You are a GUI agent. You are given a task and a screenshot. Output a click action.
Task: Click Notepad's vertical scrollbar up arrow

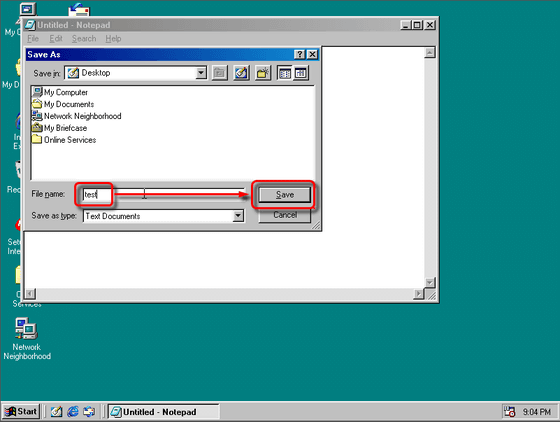(430, 52)
